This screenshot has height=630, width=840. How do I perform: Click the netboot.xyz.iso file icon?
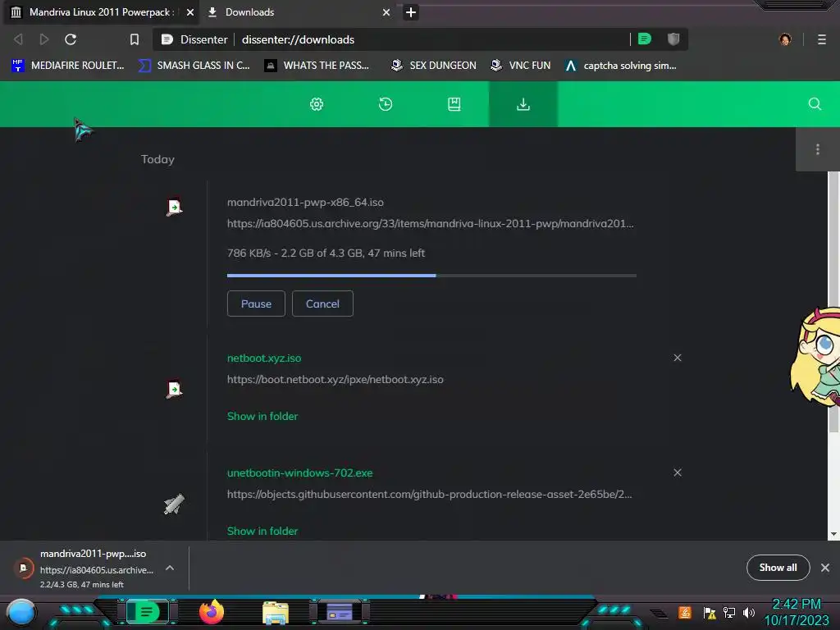[174, 389]
